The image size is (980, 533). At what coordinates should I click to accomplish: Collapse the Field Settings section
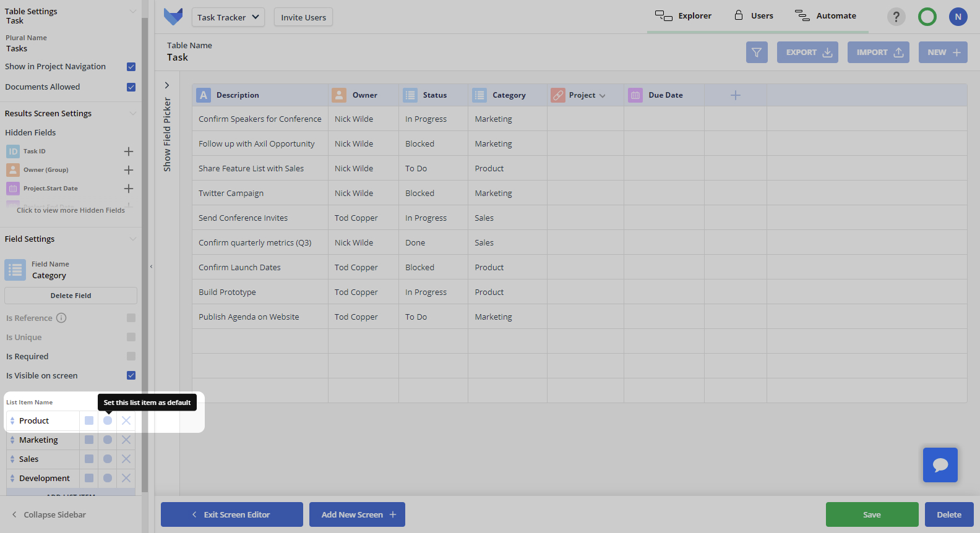click(132, 239)
